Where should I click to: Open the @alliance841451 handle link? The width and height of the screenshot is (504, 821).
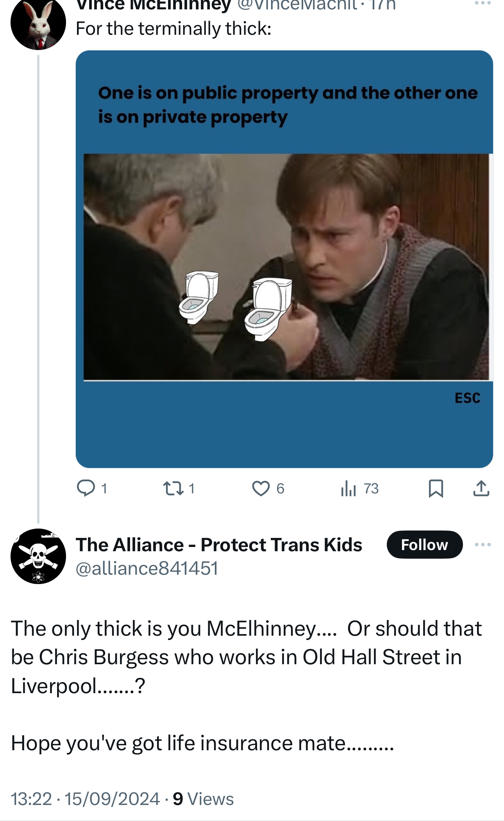(147, 568)
